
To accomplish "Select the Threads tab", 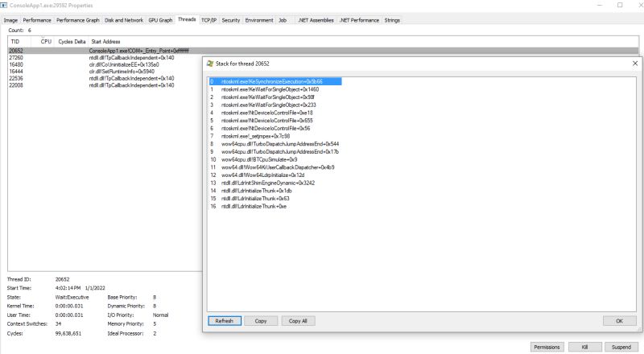I will point(187,19).
